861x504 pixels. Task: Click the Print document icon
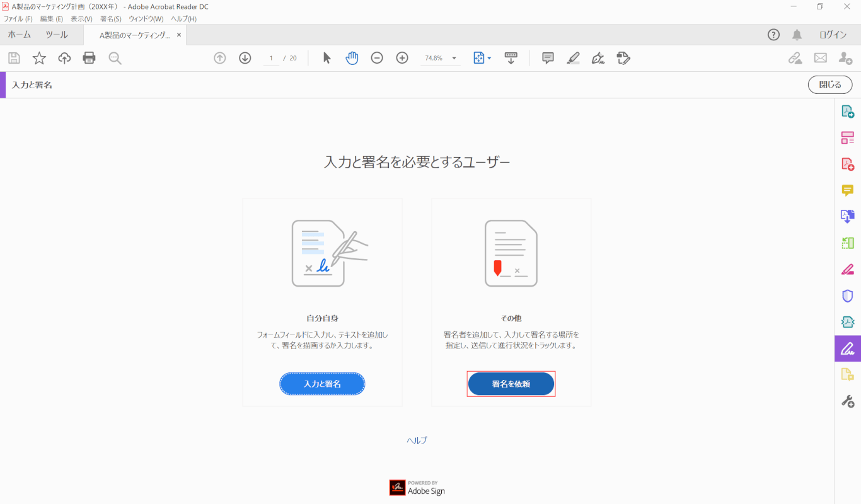(x=88, y=57)
